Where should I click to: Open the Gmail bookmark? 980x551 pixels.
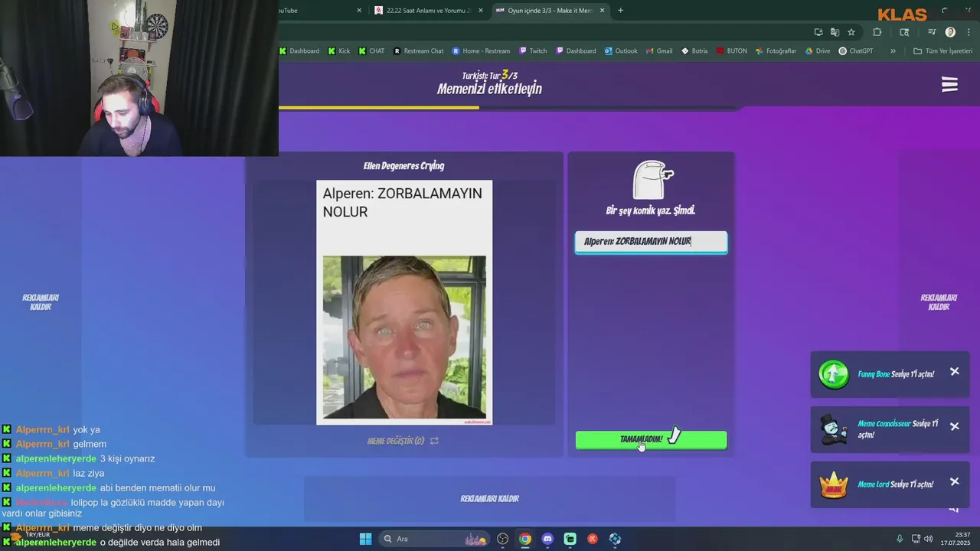pos(658,51)
